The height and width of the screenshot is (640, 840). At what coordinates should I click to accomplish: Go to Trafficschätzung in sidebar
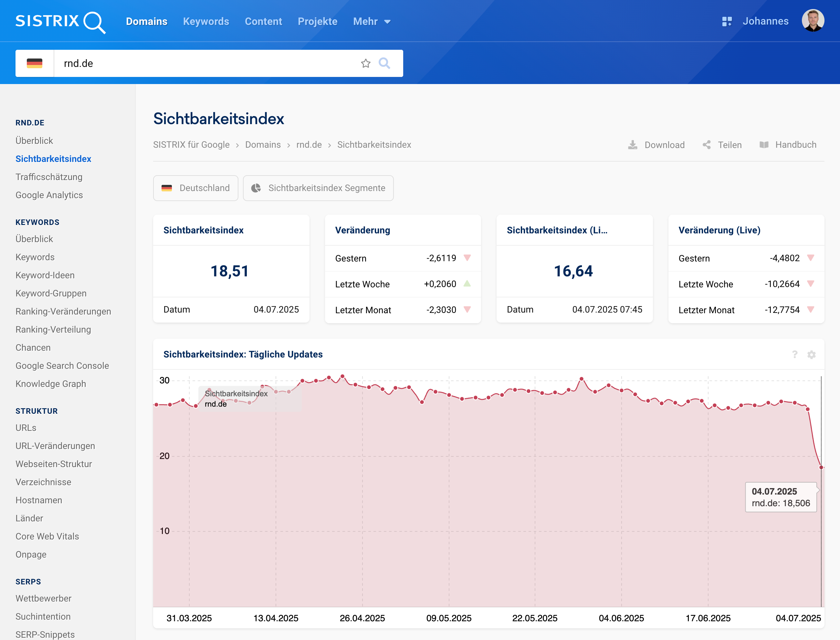click(x=49, y=177)
